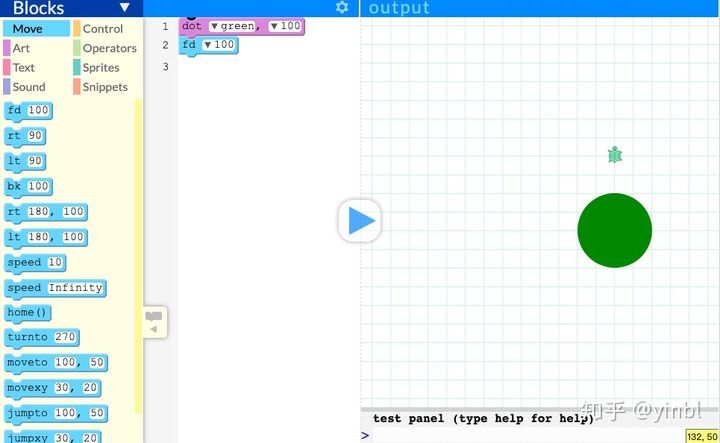Pick the movexy 30, 20 palette block

52,388
